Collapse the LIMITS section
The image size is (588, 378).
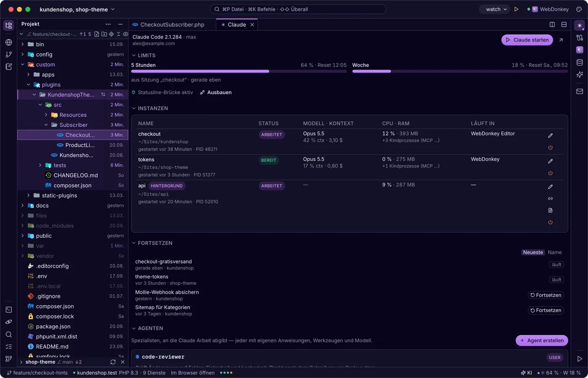tap(144, 55)
